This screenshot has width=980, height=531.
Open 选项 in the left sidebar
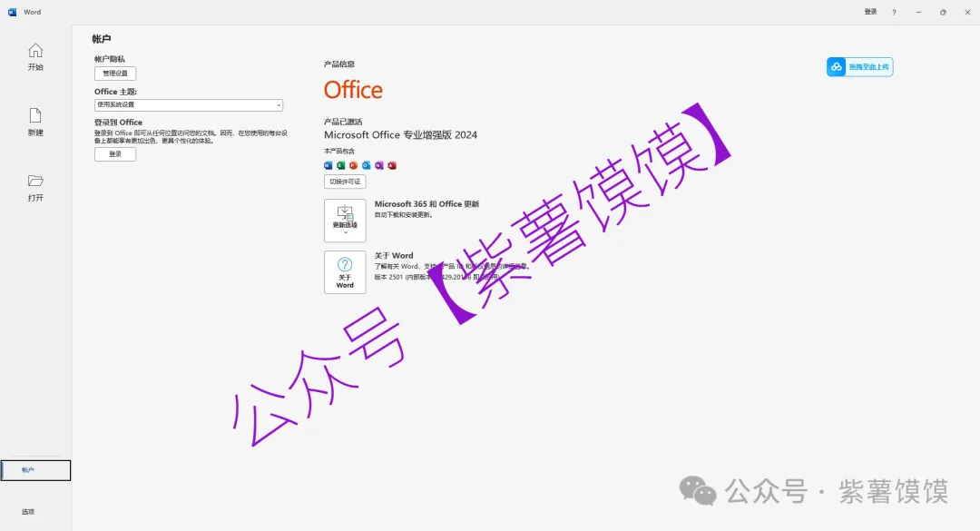point(29,512)
